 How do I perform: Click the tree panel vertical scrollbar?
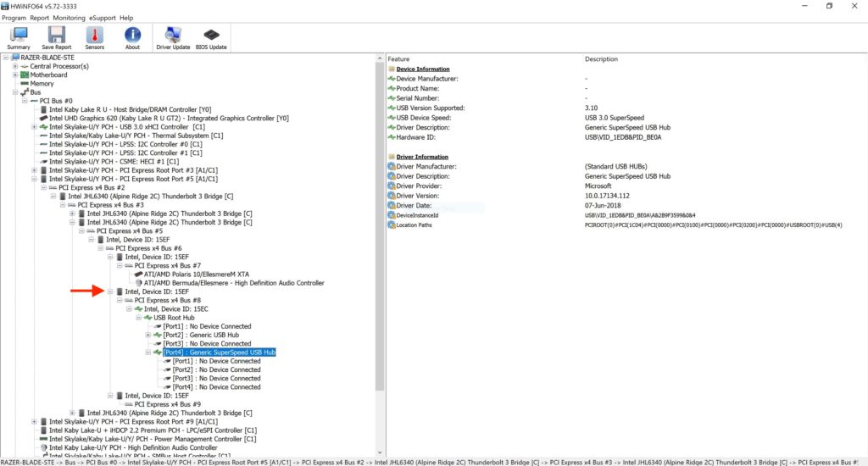click(x=380, y=254)
